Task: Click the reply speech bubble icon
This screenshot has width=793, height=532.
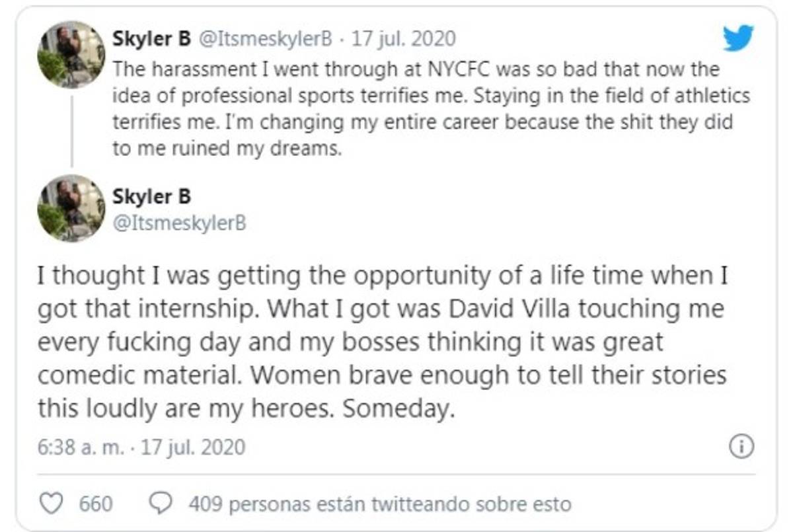Action: point(161,504)
